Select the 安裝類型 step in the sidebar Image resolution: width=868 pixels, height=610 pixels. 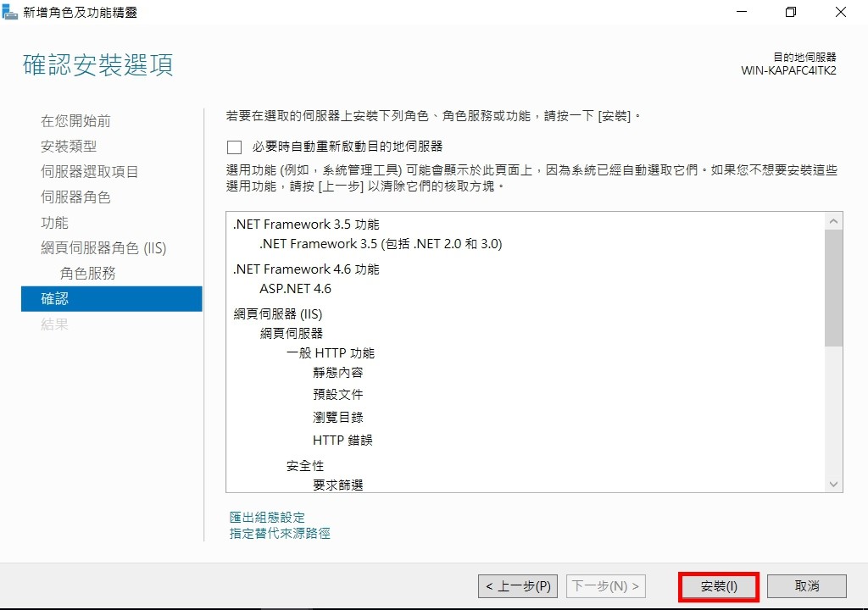(x=69, y=146)
